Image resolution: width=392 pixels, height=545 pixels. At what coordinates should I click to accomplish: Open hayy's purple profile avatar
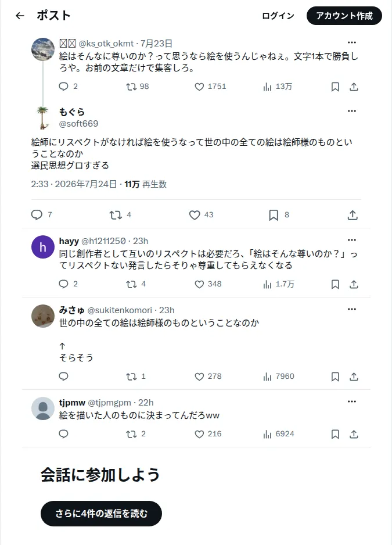pyautogui.click(x=43, y=247)
